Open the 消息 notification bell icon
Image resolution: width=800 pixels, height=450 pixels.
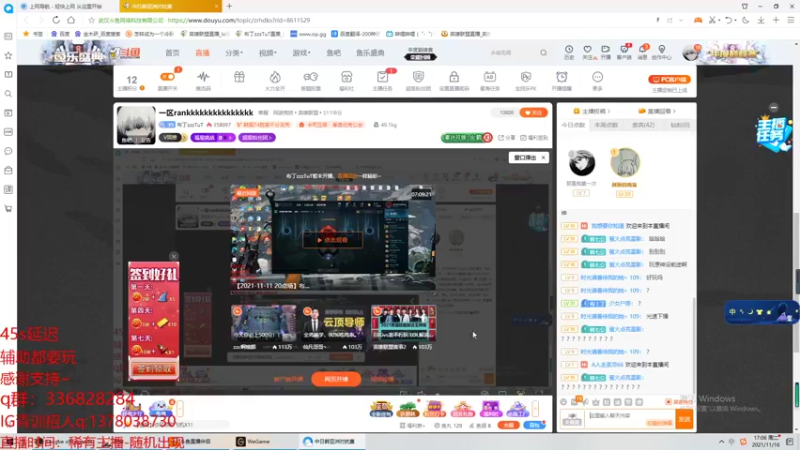[x=642, y=49]
